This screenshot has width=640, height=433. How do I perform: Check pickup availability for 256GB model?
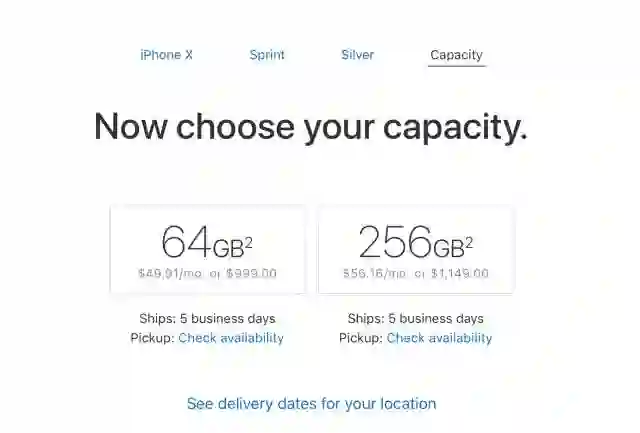tap(439, 338)
